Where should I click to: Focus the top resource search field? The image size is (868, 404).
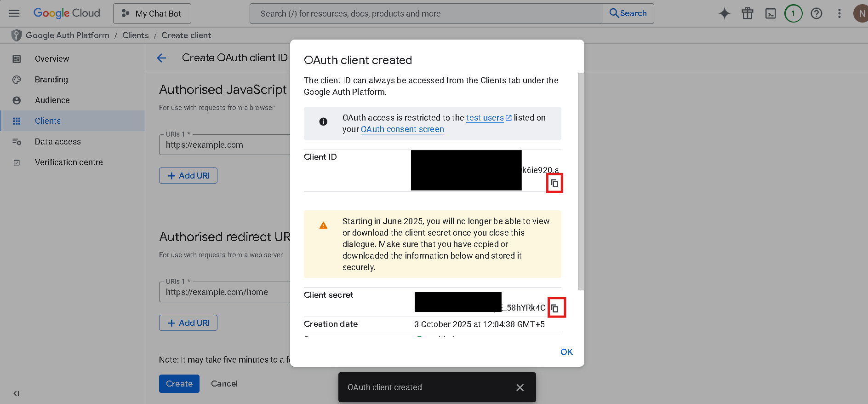(x=426, y=13)
